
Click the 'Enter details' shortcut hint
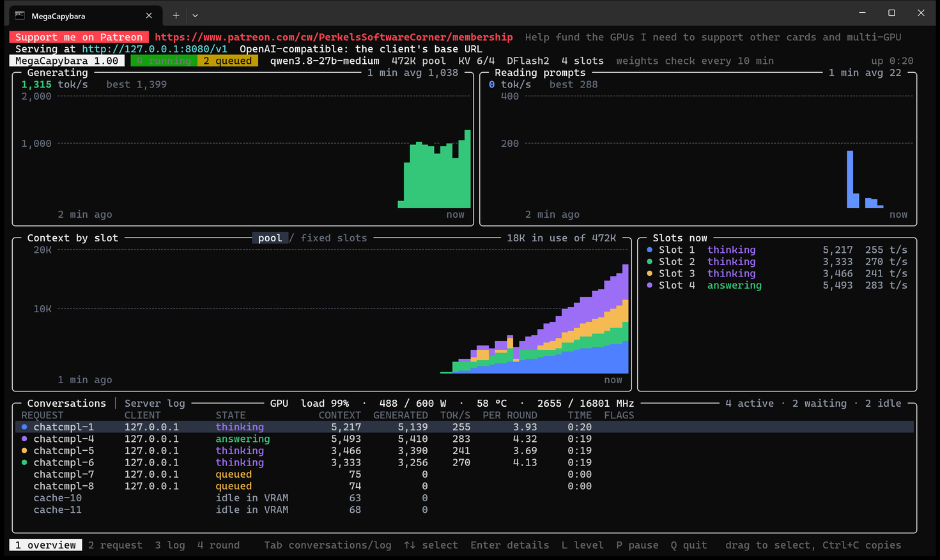pos(510,545)
